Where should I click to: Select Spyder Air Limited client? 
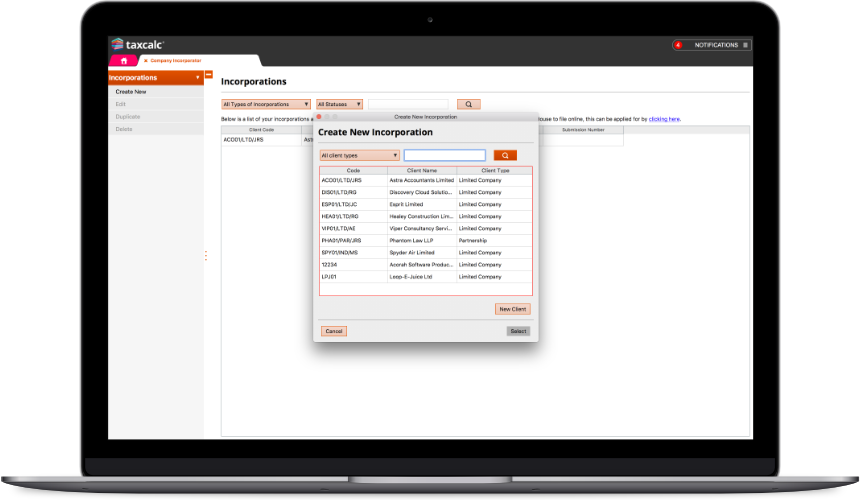426,253
